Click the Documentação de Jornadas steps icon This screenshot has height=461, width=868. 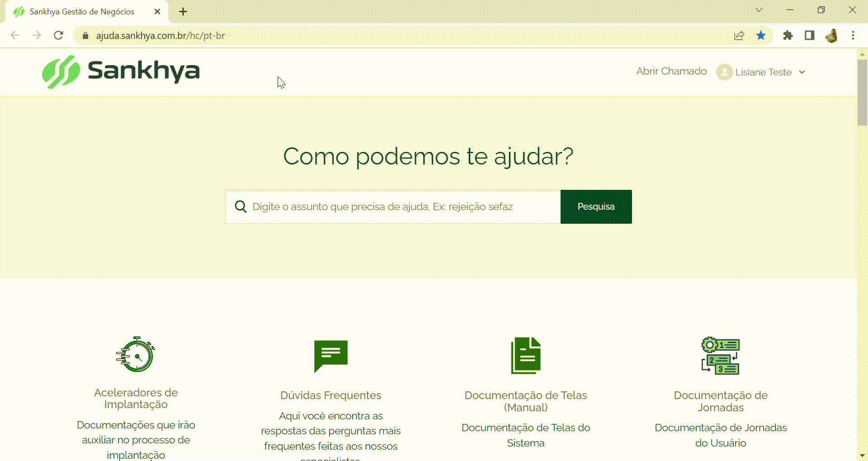[721, 356]
